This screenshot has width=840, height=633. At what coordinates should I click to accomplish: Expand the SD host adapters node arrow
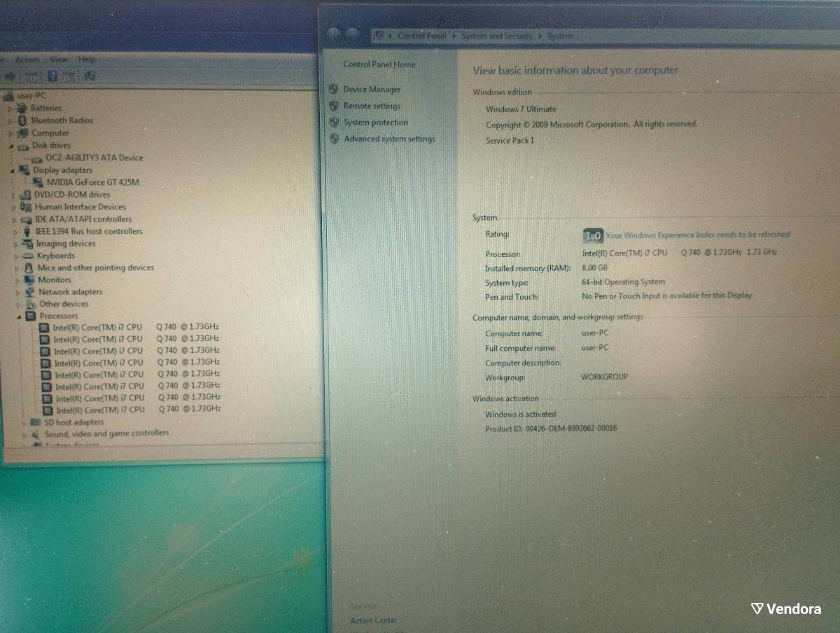click(x=24, y=423)
